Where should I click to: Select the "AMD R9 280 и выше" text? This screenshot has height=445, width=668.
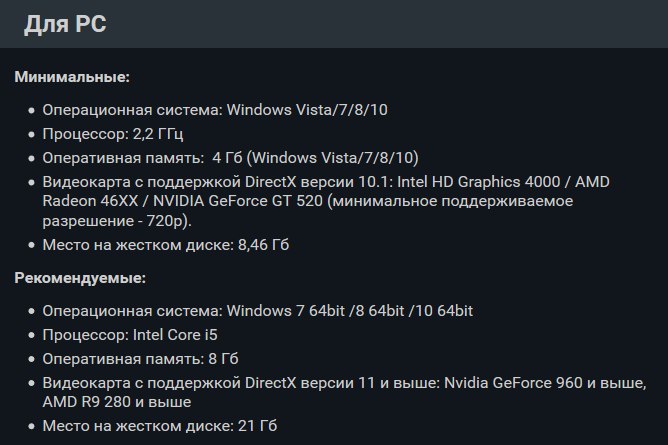pos(117,402)
